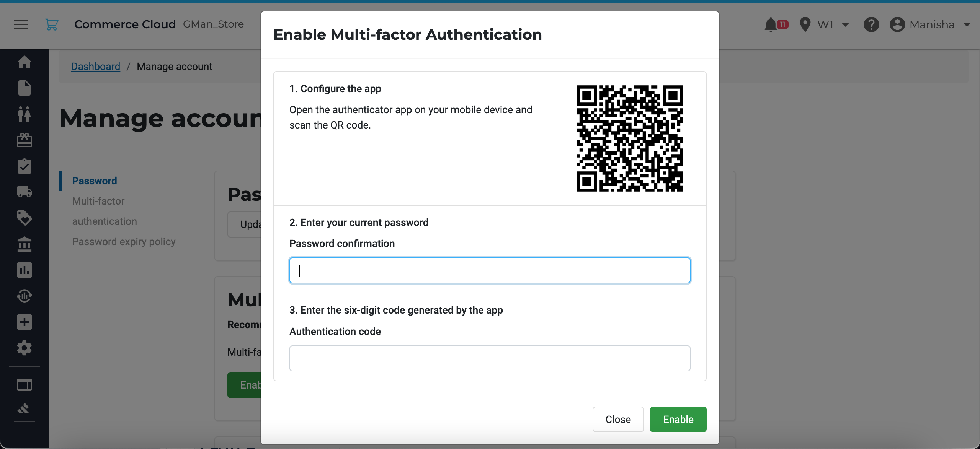Expand the W1 location dropdown arrow
The width and height of the screenshot is (980, 449).
[x=846, y=25]
